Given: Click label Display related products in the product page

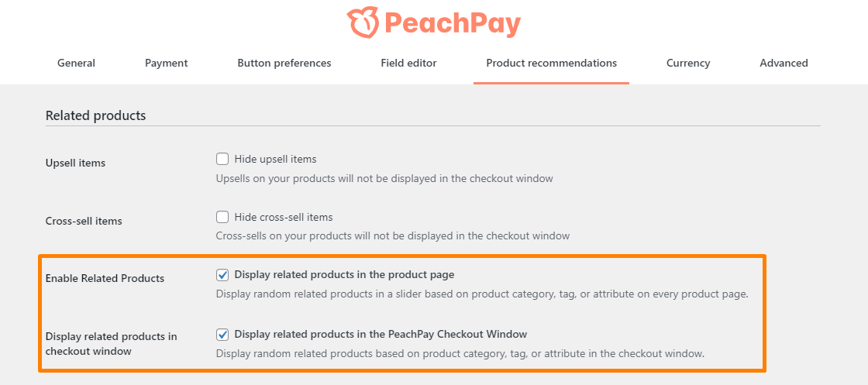Looking at the screenshot, I should [344, 274].
